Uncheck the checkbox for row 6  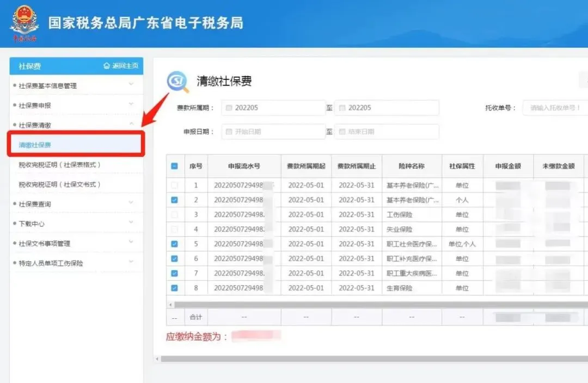coord(174,258)
